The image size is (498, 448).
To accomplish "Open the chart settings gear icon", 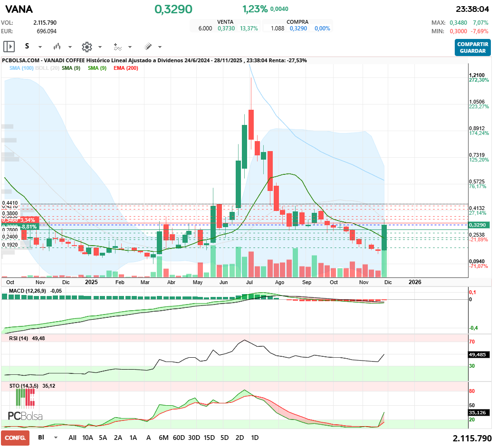I will coord(86,47).
